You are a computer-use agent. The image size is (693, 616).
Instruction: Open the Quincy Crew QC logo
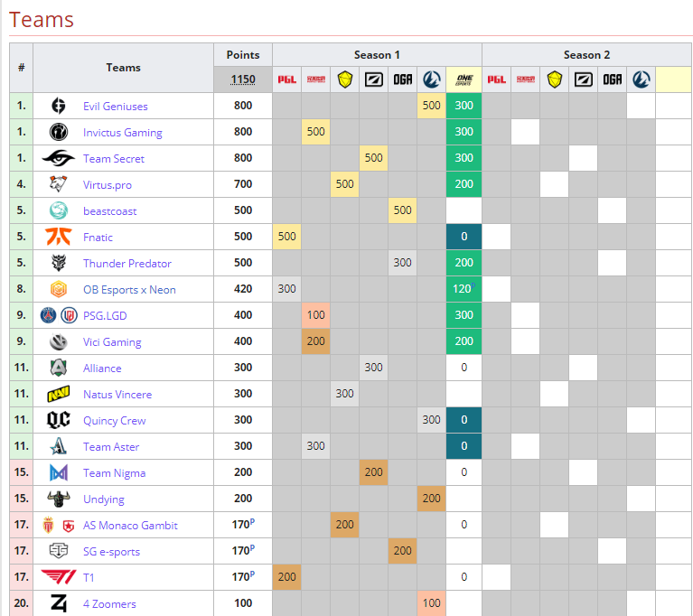click(58, 421)
